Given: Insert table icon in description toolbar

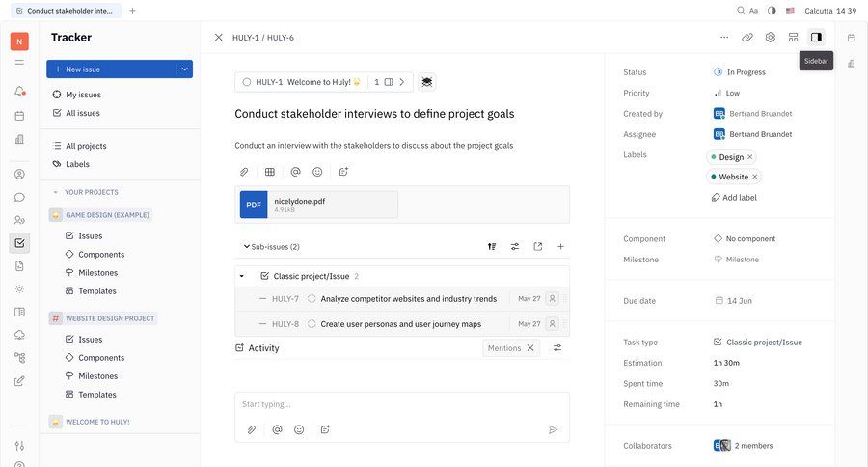Looking at the screenshot, I should [269, 172].
